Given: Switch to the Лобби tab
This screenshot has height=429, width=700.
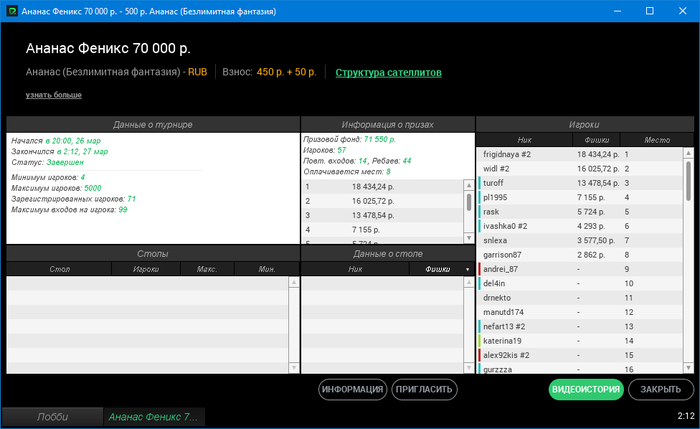Looking at the screenshot, I should click(x=52, y=417).
